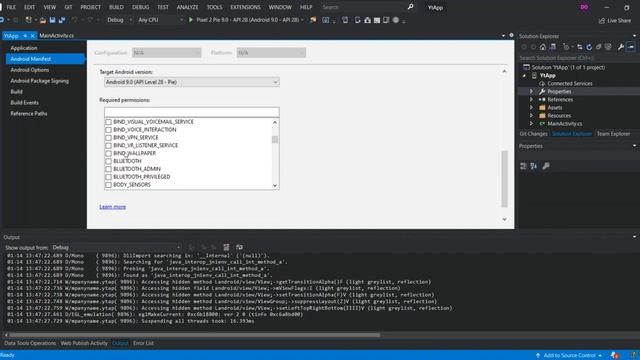The width and height of the screenshot is (640, 360).
Task: Open the Any CPU platform dropdown
Action: click(160, 20)
